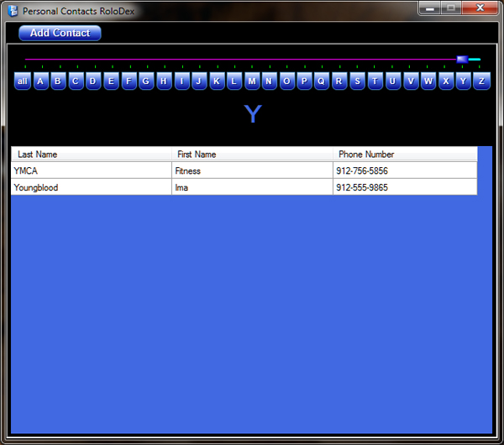Screen dimensions: 504x445
Task: Filter contacts by letter E
Action: click(111, 81)
